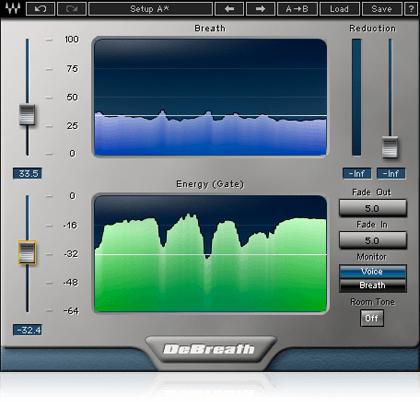Go to previous preset with left arrow

229,9
